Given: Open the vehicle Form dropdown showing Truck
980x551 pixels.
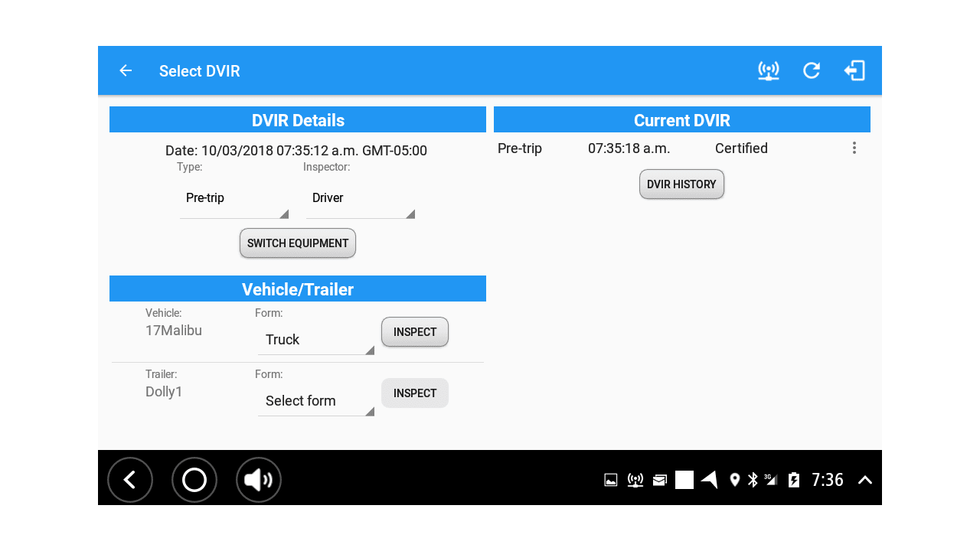Looking at the screenshot, I should pyautogui.click(x=316, y=340).
